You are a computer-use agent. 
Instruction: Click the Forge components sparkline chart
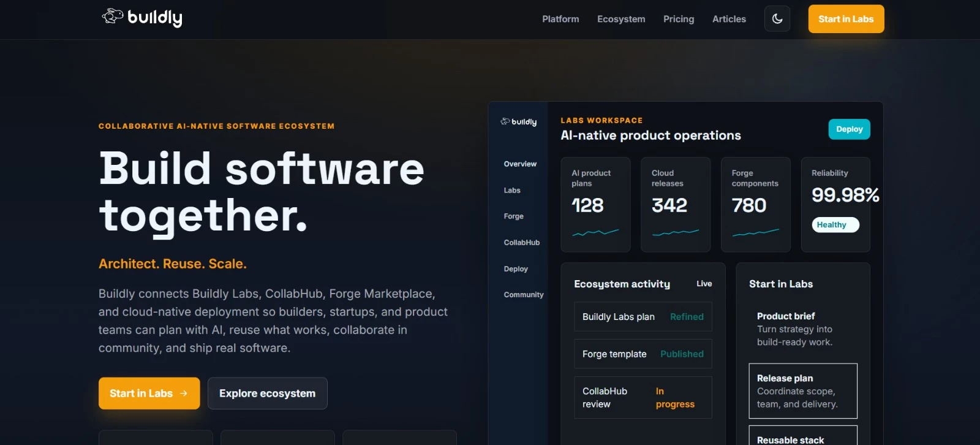[x=756, y=232]
